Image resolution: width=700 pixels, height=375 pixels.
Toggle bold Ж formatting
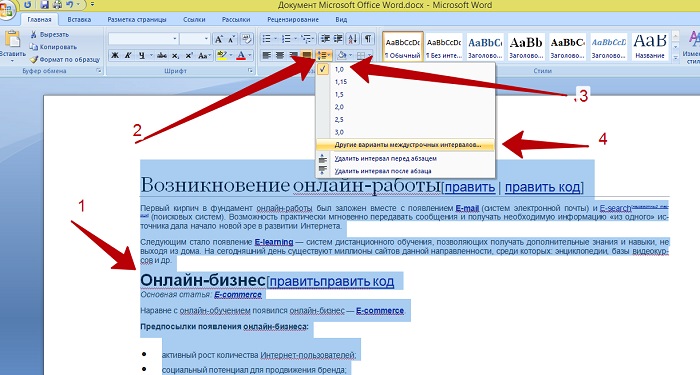[115, 56]
